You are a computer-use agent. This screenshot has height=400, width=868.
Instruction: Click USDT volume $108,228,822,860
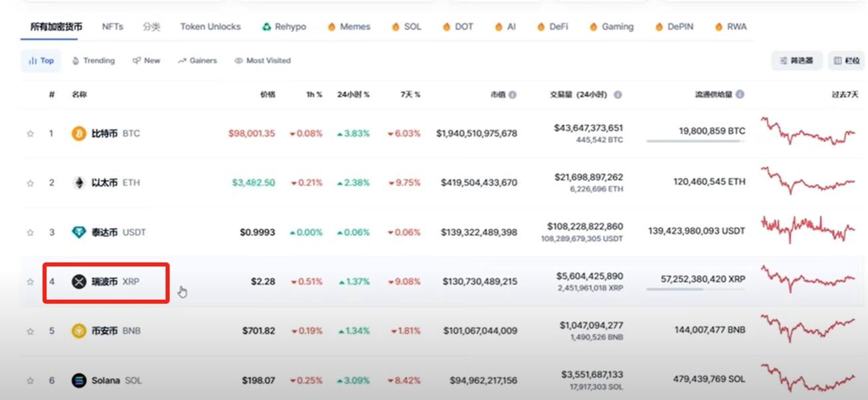coord(585,227)
